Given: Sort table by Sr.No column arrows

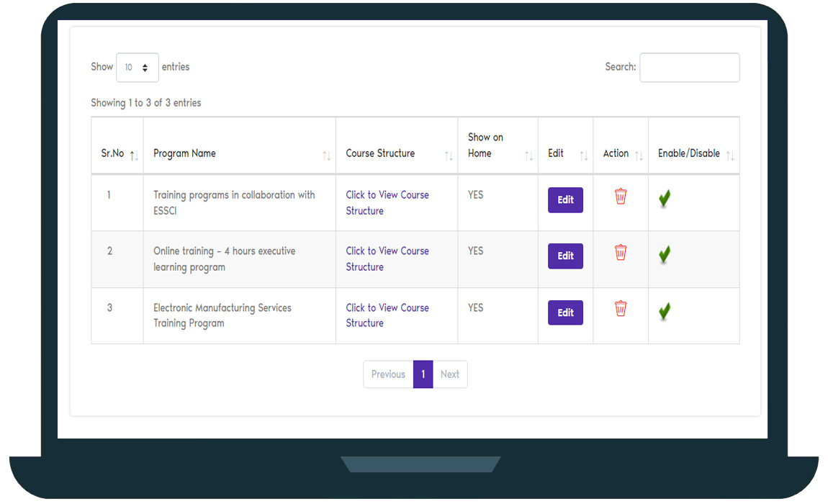Looking at the screenshot, I should coord(134,156).
